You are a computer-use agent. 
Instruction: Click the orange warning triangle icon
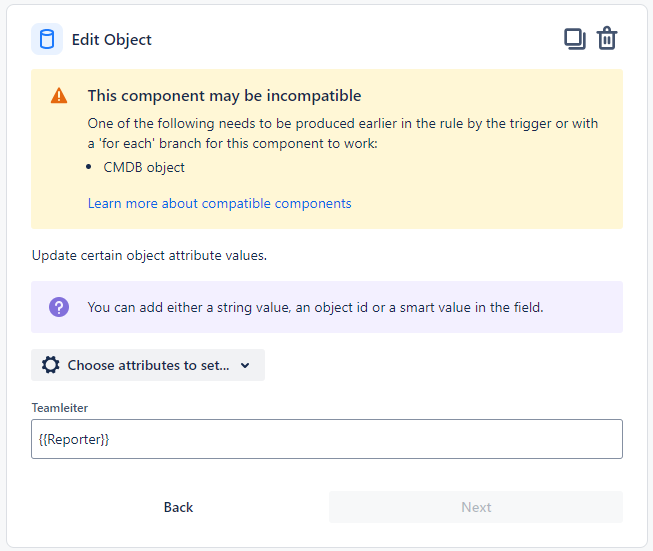pos(59,96)
